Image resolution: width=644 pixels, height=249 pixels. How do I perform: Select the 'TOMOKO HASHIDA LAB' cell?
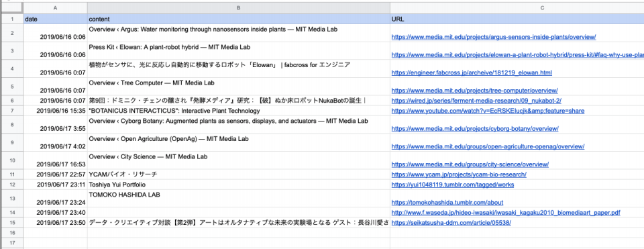click(x=238, y=199)
